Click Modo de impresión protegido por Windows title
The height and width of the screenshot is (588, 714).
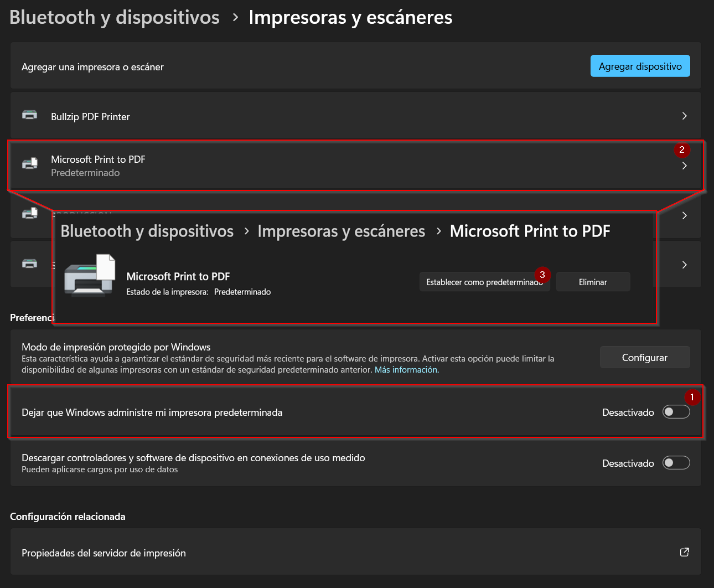(116, 347)
